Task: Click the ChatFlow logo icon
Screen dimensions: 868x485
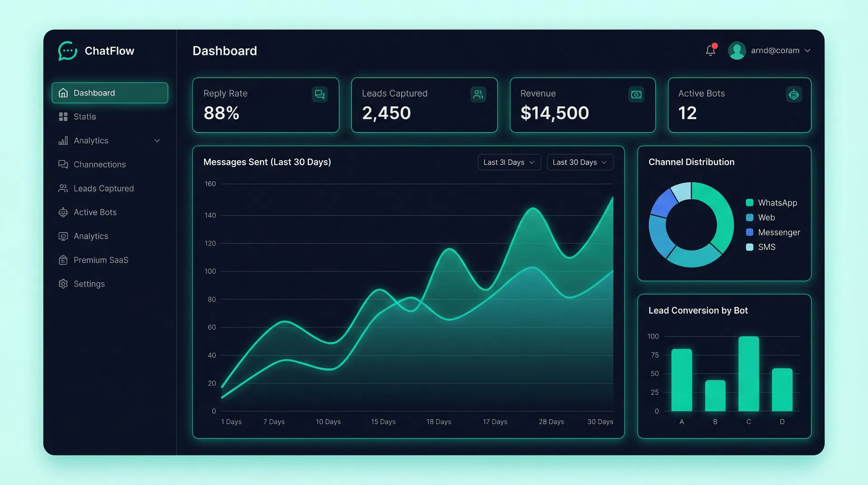Action: tap(67, 51)
